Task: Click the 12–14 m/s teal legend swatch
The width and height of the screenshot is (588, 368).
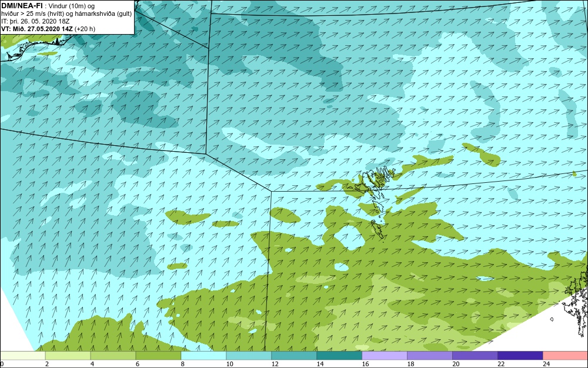Action: point(294,355)
